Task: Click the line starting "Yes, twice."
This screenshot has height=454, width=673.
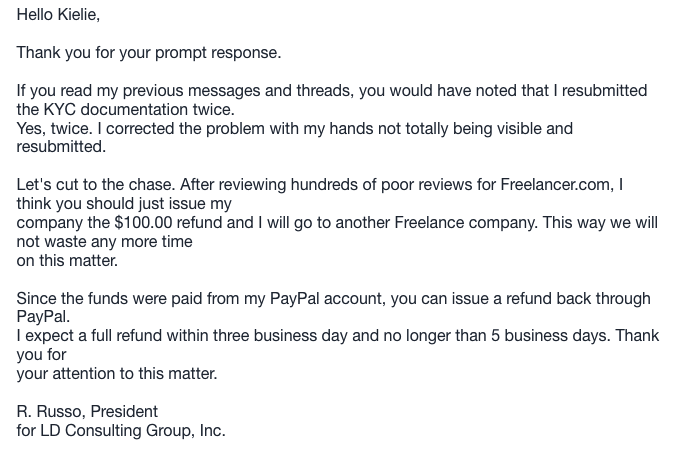Action: point(294,128)
